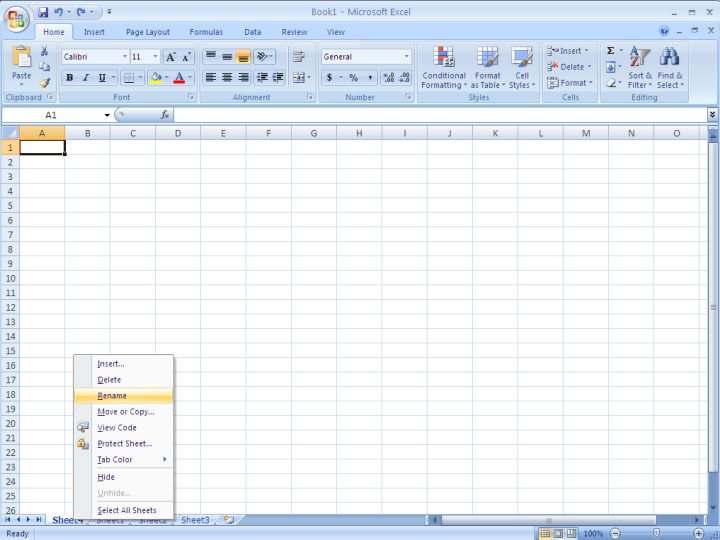This screenshot has height=540, width=720.
Task: Click Decrease Indent
Action: 262,77
